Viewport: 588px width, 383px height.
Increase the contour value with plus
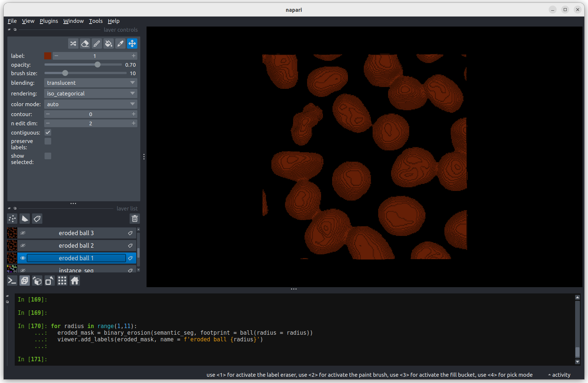[133, 114]
